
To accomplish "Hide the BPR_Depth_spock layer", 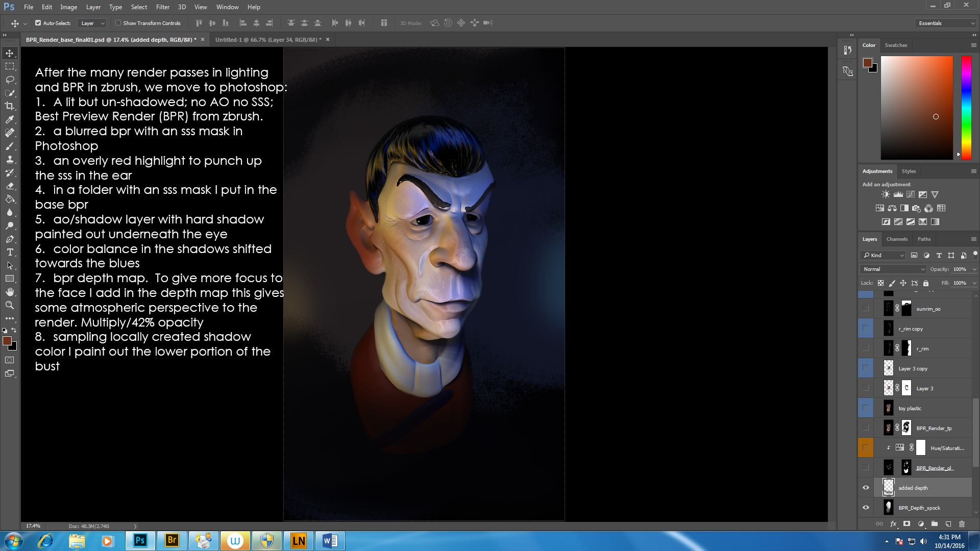I will 866,508.
